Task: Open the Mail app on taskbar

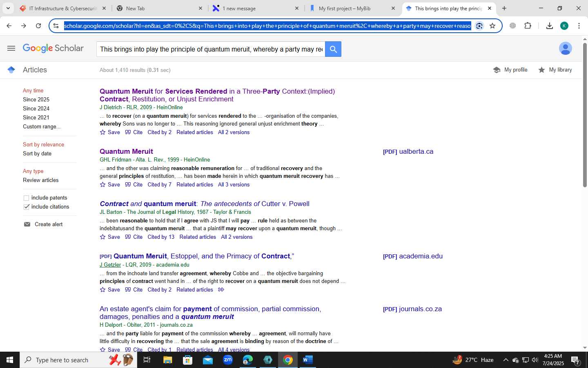Action: click(208, 360)
